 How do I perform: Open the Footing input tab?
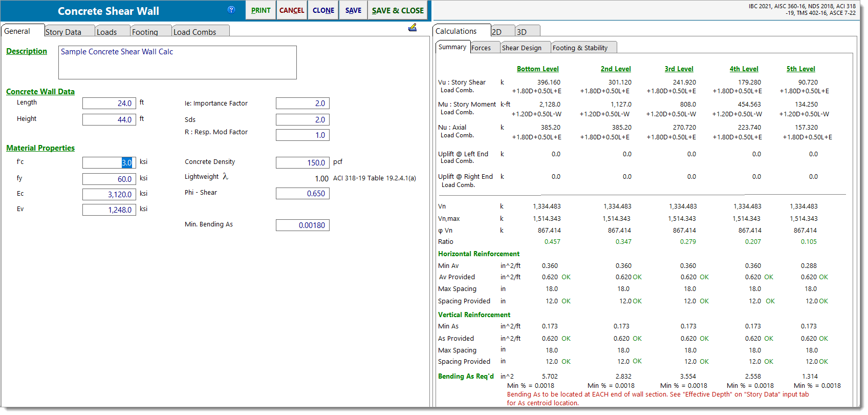click(145, 32)
